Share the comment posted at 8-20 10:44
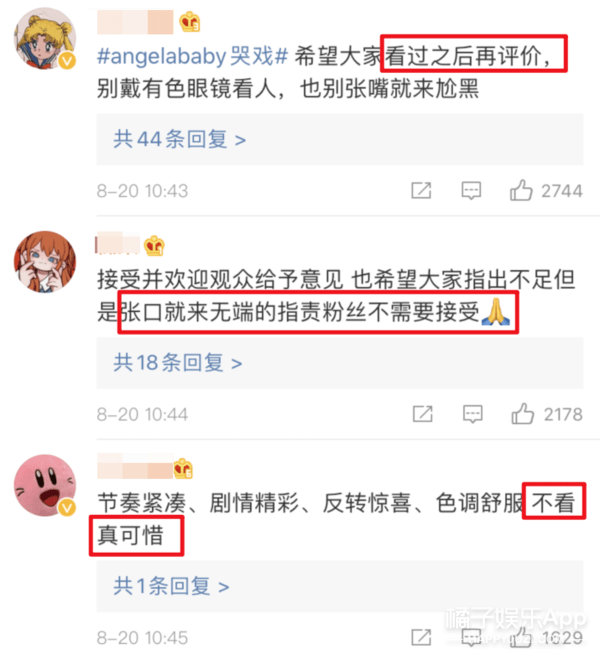Image resolution: width=600 pixels, height=660 pixels. click(x=422, y=414)
